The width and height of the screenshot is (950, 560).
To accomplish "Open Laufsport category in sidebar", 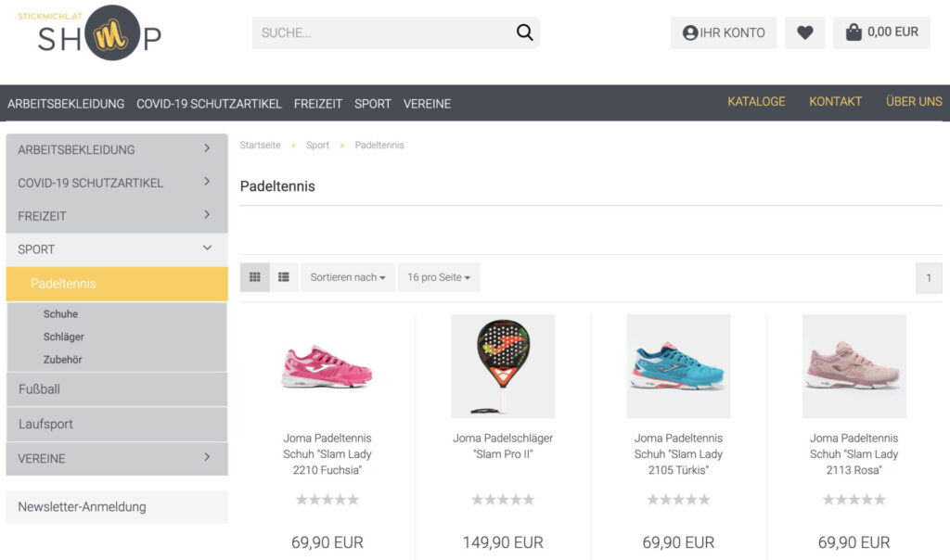I will 117,424.
